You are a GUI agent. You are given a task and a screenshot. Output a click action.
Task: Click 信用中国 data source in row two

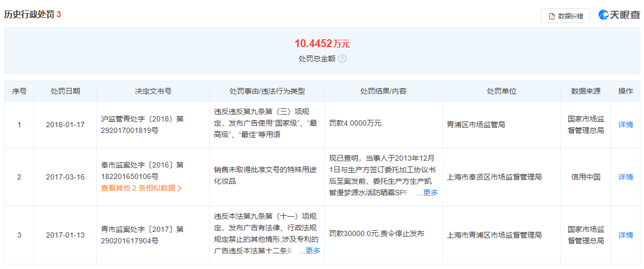coord(586,177)
